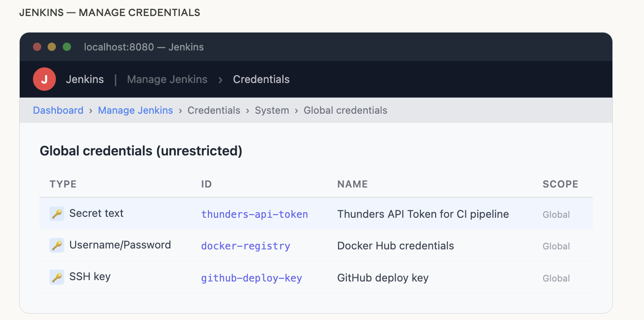Select Global credentials in the breadcrumb
The height and width of the screenshot is (320, 644).
(345, 110)
